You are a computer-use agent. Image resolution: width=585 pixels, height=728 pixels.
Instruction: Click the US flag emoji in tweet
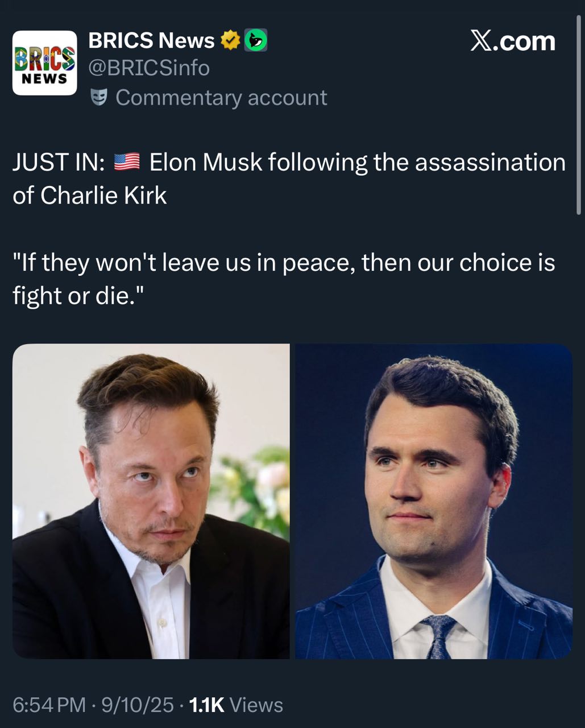click(x=127, y=162)
